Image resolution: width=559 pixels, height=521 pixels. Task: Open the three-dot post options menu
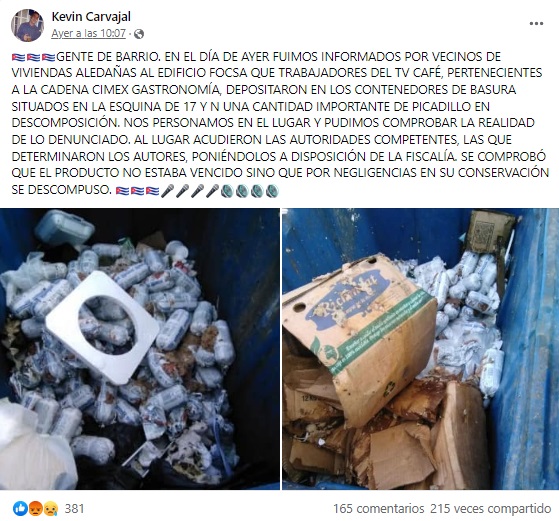coord(536,24)
